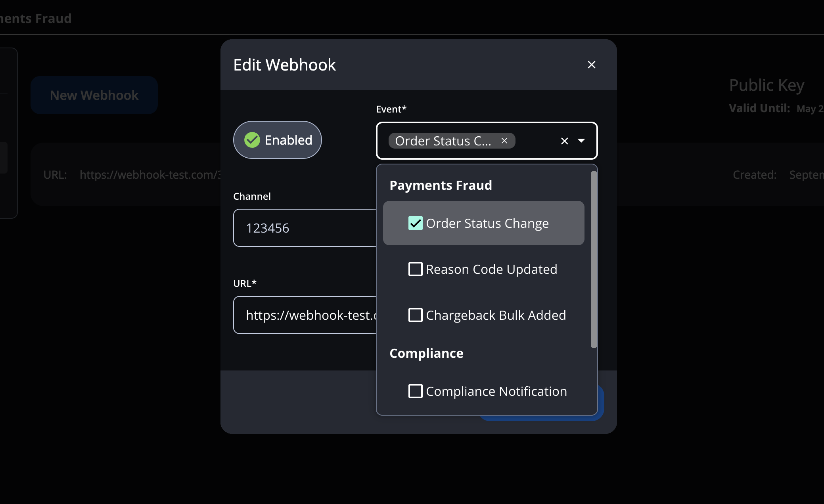The width and height of the screenshot is (824, 504).
Task: Click the Public Key heading
Action: tap(767, 85)
